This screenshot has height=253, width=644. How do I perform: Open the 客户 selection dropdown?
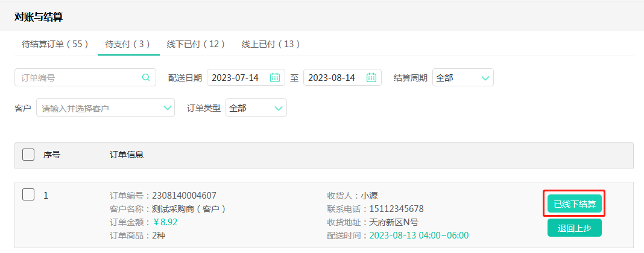[168, 108]
